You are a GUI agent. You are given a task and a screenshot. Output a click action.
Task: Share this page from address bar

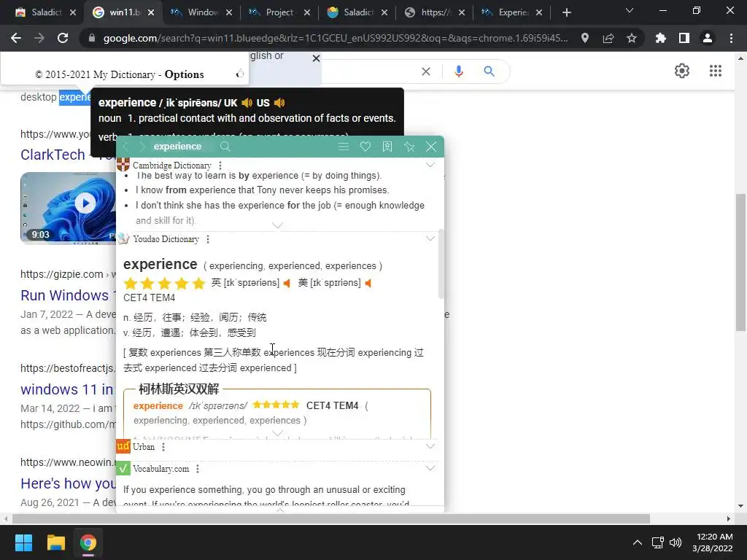pos(608,38)
